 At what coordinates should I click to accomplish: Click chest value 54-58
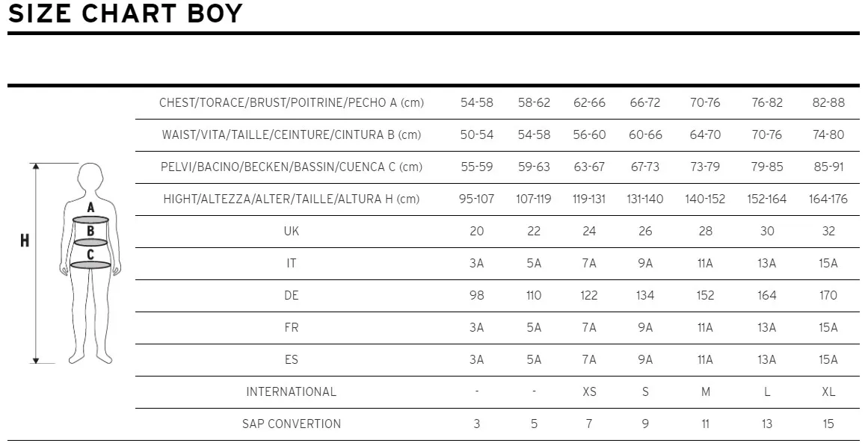tap(477, 103)
